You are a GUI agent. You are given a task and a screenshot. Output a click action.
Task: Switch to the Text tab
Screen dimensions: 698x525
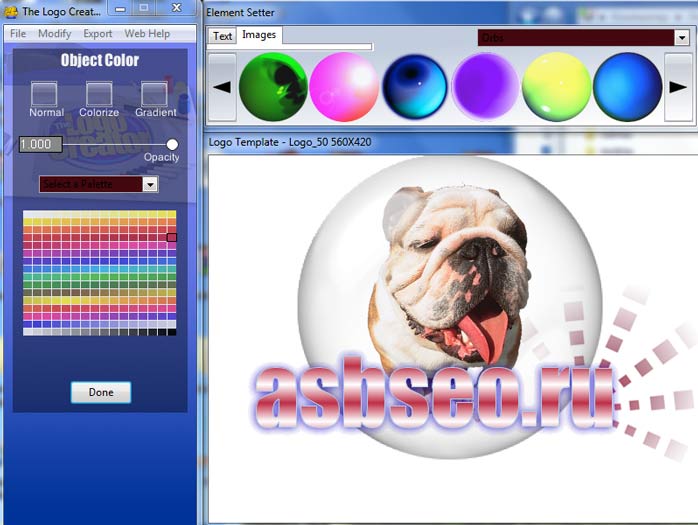pyautogui.click(x=223, y=36)
